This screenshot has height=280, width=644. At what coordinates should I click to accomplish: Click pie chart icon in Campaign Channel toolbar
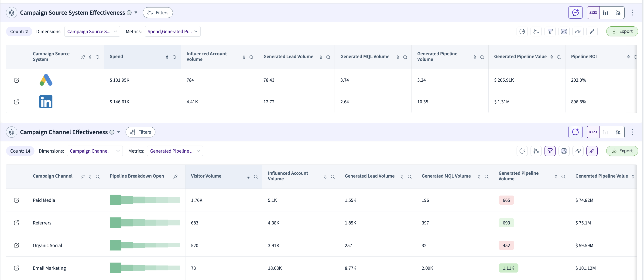522,151
